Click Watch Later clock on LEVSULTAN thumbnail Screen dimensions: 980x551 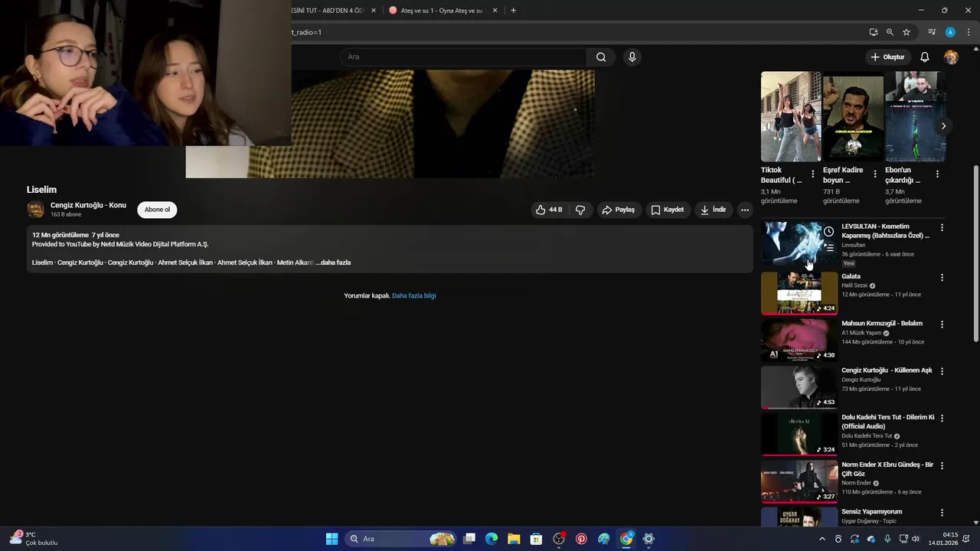point(828,231)
